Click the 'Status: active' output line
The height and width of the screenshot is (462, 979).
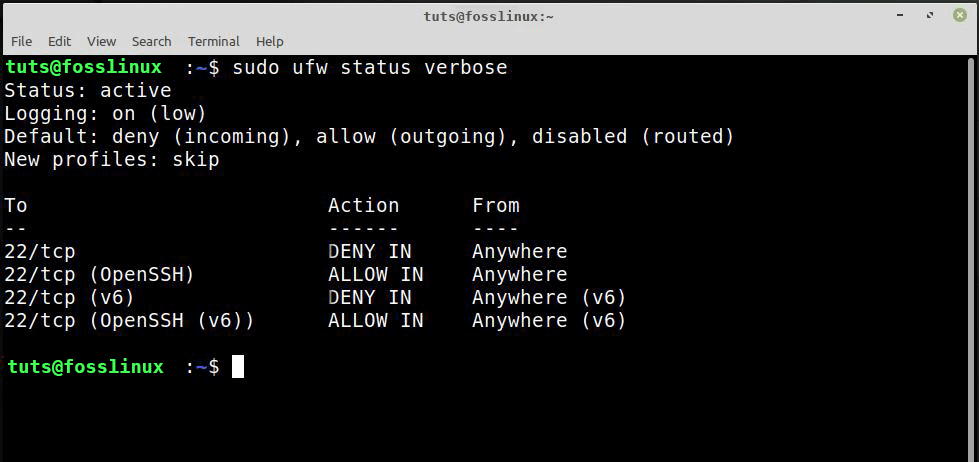coord(87,91)
